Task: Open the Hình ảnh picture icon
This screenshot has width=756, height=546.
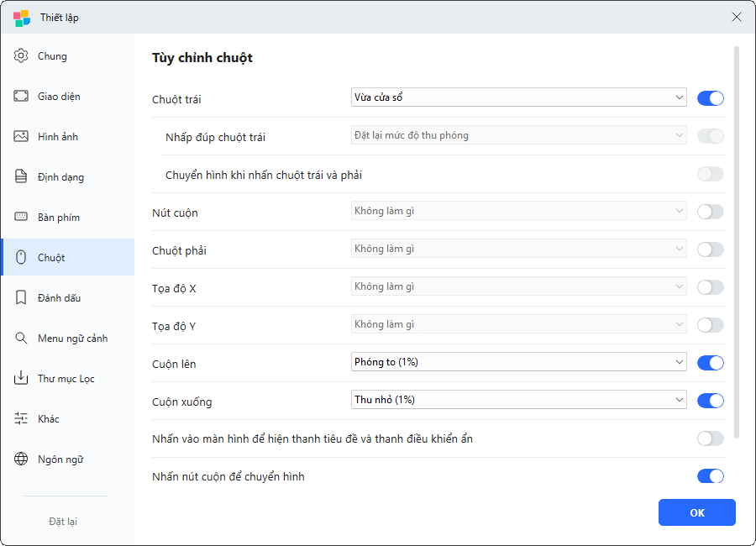Action: 21,137
